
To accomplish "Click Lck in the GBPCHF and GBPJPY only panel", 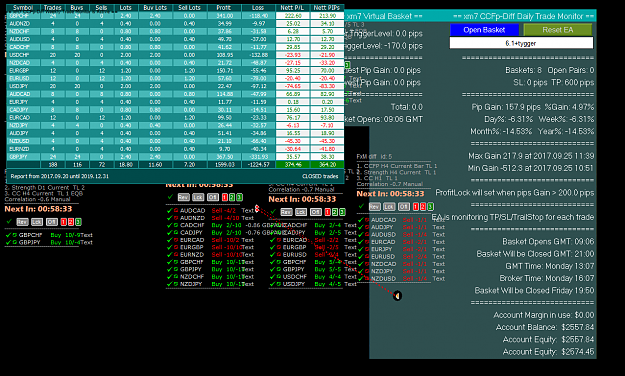I will [37, 222].
